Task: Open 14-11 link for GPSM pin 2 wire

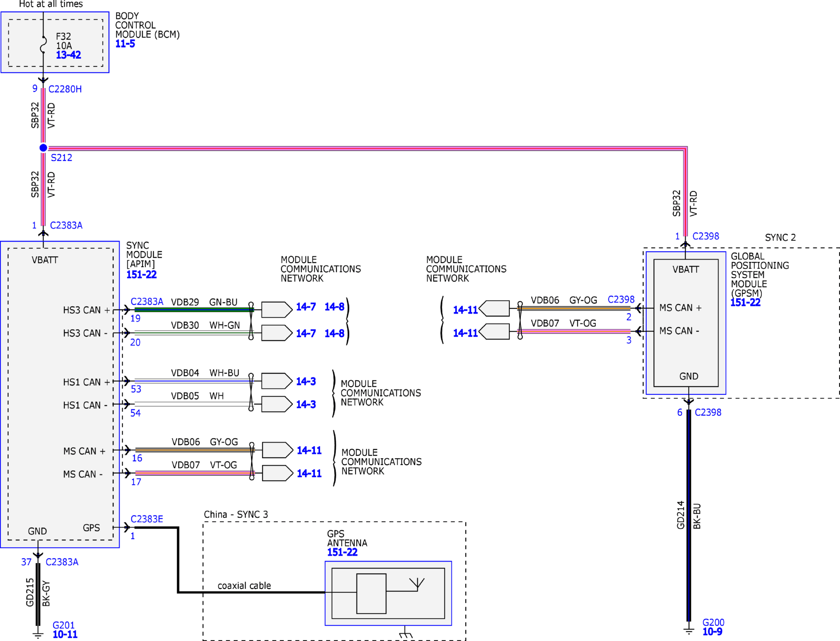Action: coord(465,310)
